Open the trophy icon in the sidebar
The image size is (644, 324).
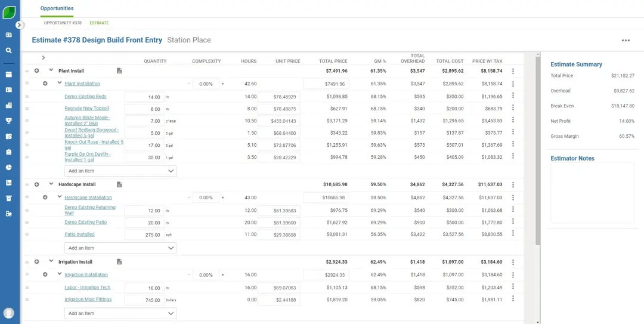tap(8, 121)
